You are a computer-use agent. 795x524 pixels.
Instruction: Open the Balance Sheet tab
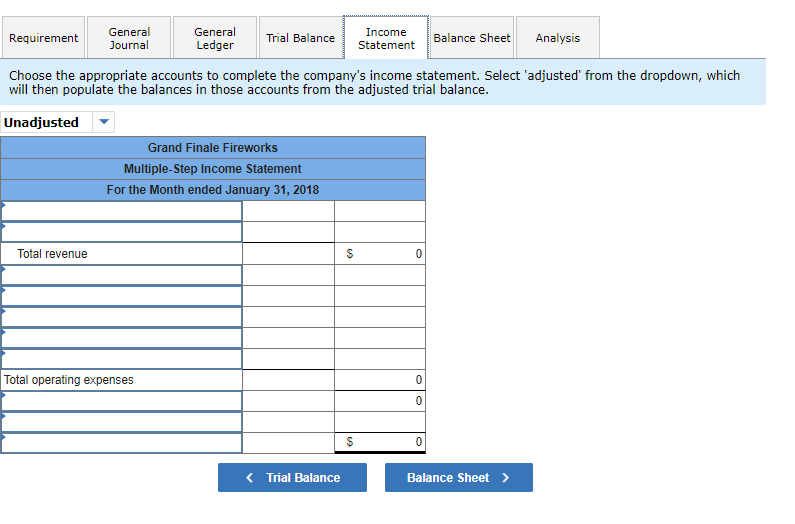[472, 38]
